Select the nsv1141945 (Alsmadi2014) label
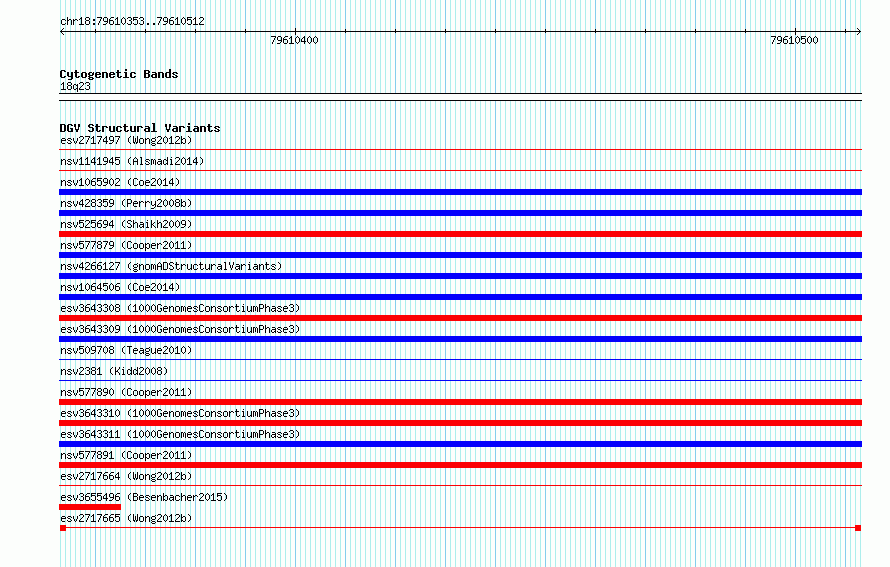The height and width of the screenshot is (567, 890). click(132, 161)
